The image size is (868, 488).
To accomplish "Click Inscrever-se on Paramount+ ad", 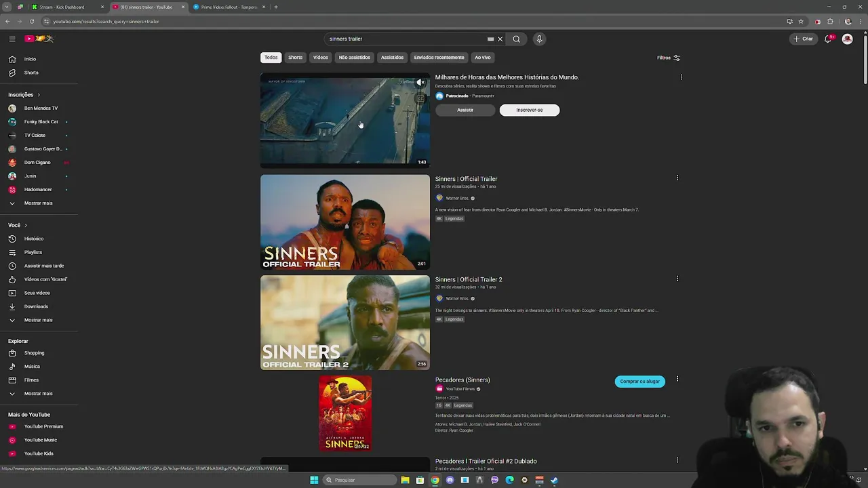I will click(530, 110).
